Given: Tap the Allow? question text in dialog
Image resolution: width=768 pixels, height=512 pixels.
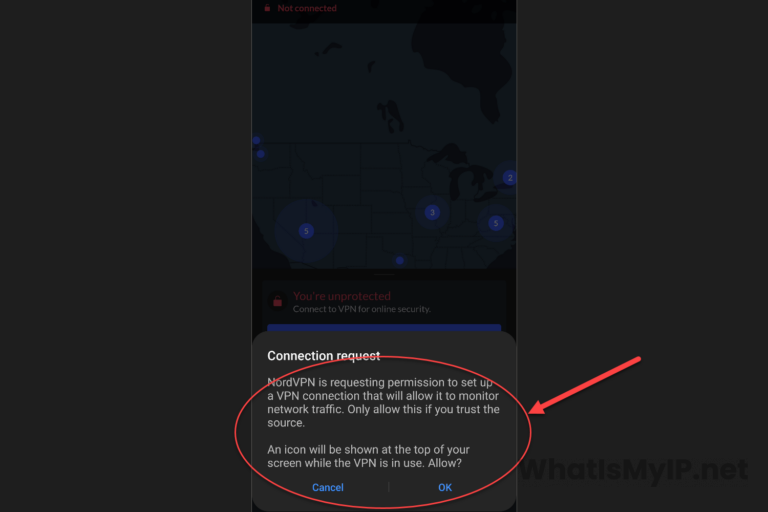Looking at the screenshot, I should 445,463.
